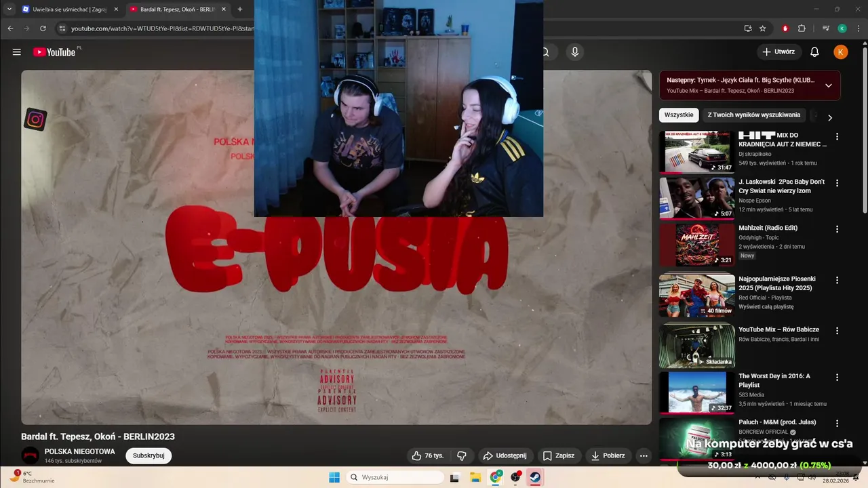Reload the YouTube page
This screenshot has width=868, height=488.
click(43, 28)
